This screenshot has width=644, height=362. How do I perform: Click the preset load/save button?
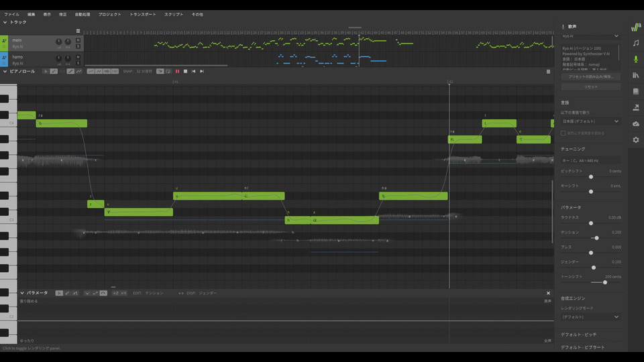590,76
